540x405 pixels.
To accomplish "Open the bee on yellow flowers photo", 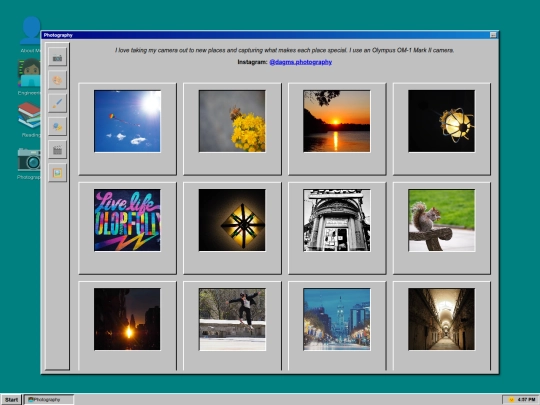I will click(x=232, y=121).
